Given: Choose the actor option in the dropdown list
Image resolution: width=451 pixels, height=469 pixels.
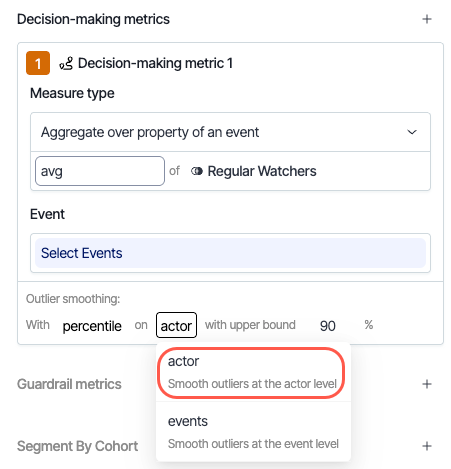Looking at the screenshot, I should 252,372.
